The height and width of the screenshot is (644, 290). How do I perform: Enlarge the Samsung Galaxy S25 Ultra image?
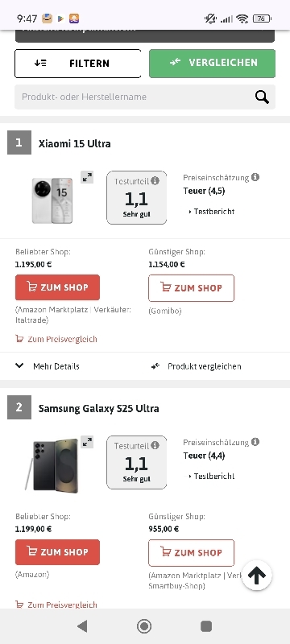tap(87, 442)
